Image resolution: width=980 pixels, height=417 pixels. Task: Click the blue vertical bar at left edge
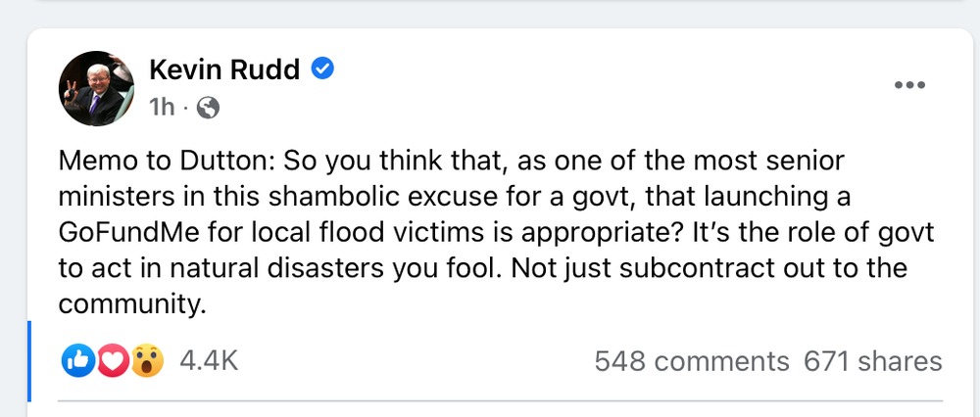29,361
